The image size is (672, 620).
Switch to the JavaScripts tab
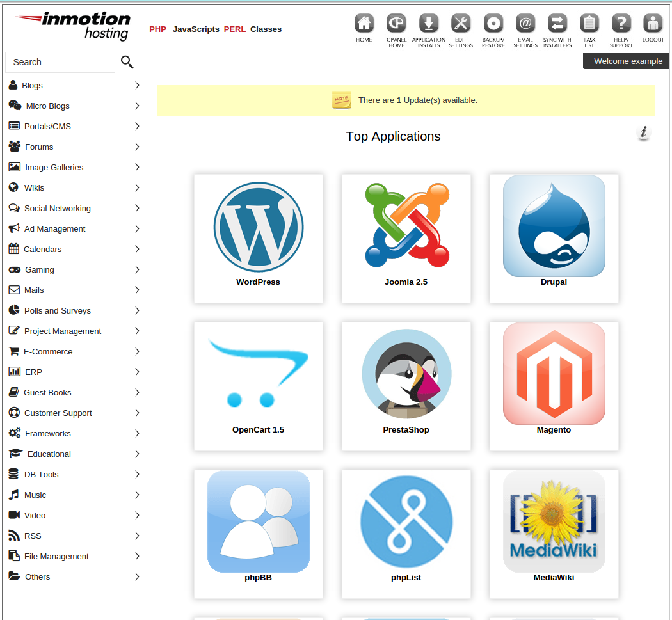click(x=196, y=29)
